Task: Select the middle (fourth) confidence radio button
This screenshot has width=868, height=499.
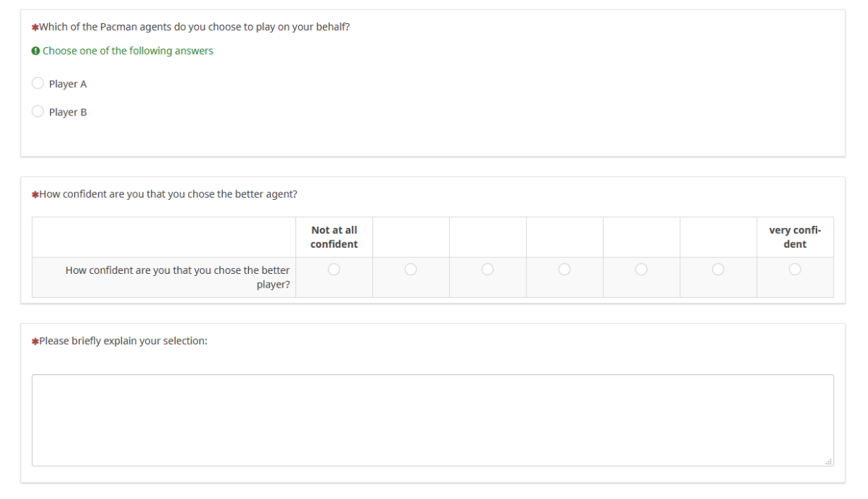Action: pos(565,269)
